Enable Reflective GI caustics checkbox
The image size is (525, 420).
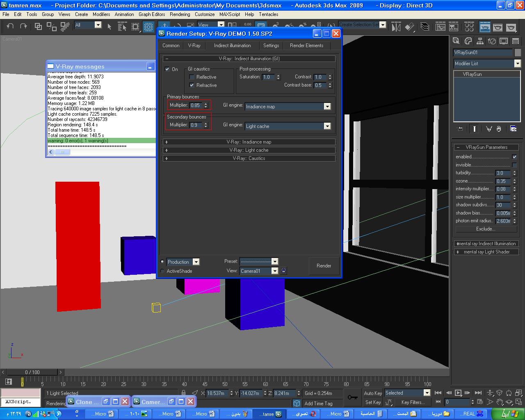(192, 77)
